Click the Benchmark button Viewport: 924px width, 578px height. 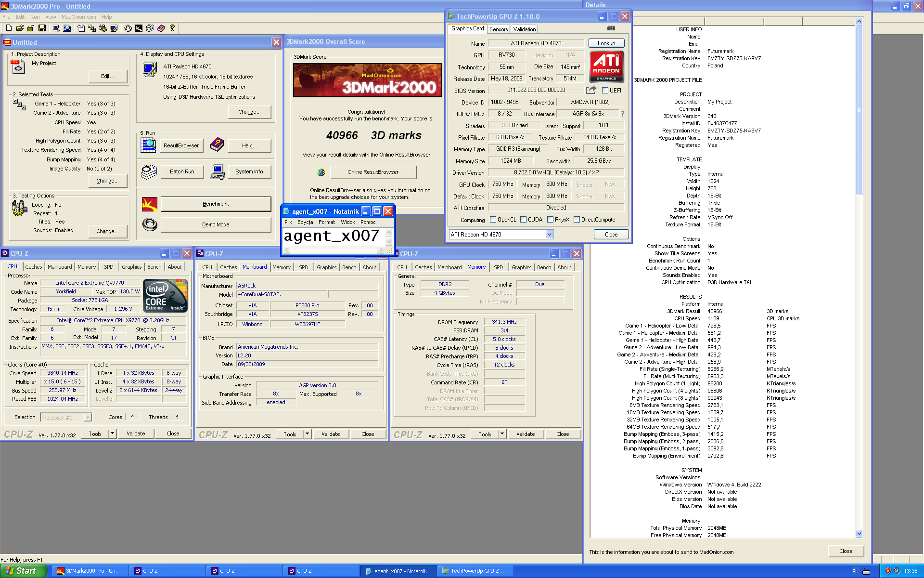click(216, 204)
